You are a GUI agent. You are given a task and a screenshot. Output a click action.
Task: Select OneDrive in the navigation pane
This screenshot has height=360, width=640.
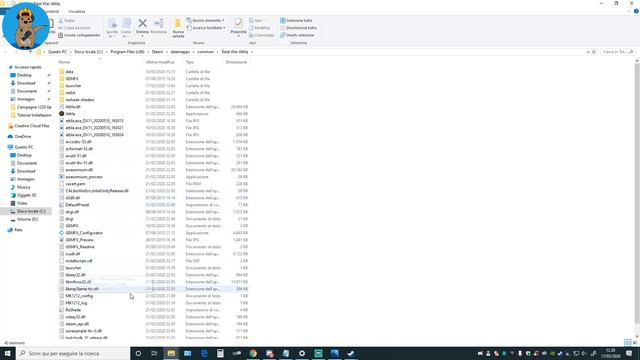click(x=20, y=136)
